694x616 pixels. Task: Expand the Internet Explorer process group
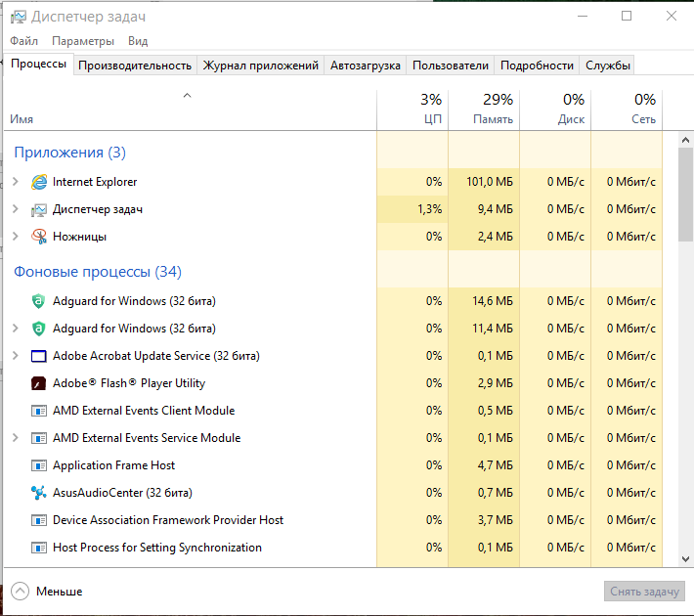[x=15, y=182]
